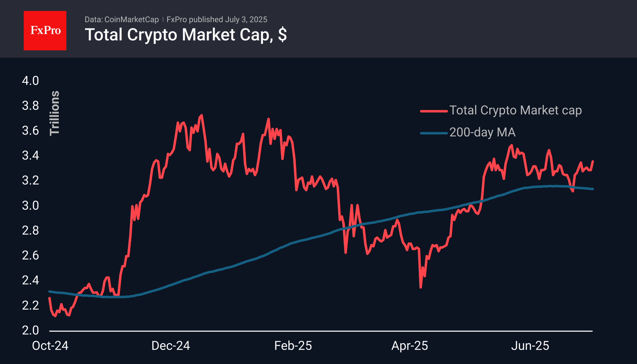Click the 2.4 y-axis value
637x364 pixels.
pos(30,280)
